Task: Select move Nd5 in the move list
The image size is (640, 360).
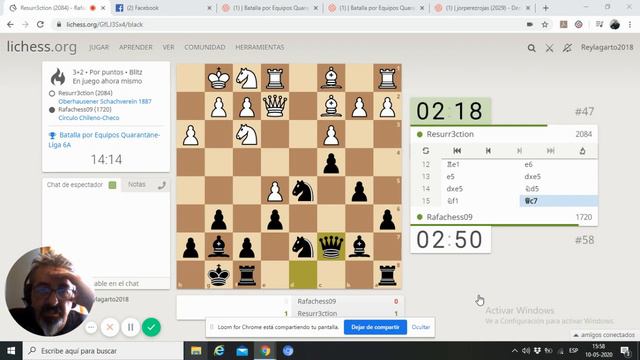Action: 558,189
